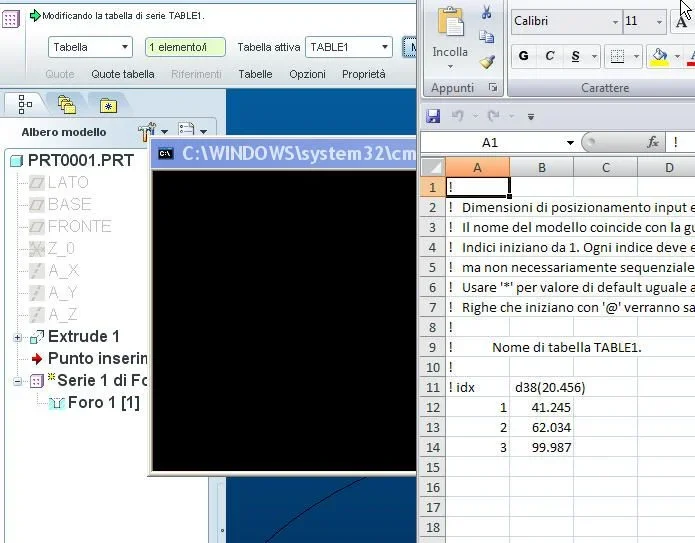The image size is (695, 543).
Task: Open the underline style dropdown arrow
Action: coord(594,56)
